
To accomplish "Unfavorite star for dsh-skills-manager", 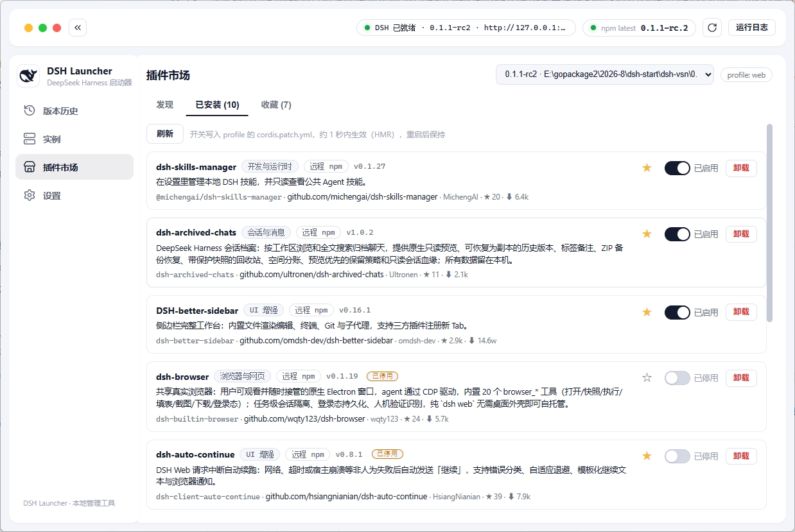I will point(647,168).
